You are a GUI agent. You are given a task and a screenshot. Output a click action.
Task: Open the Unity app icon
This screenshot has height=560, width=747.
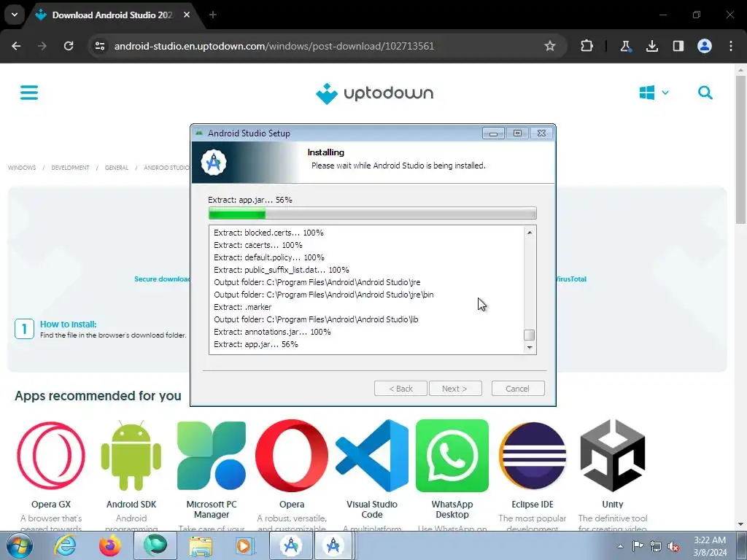click(x=613, y=456)
